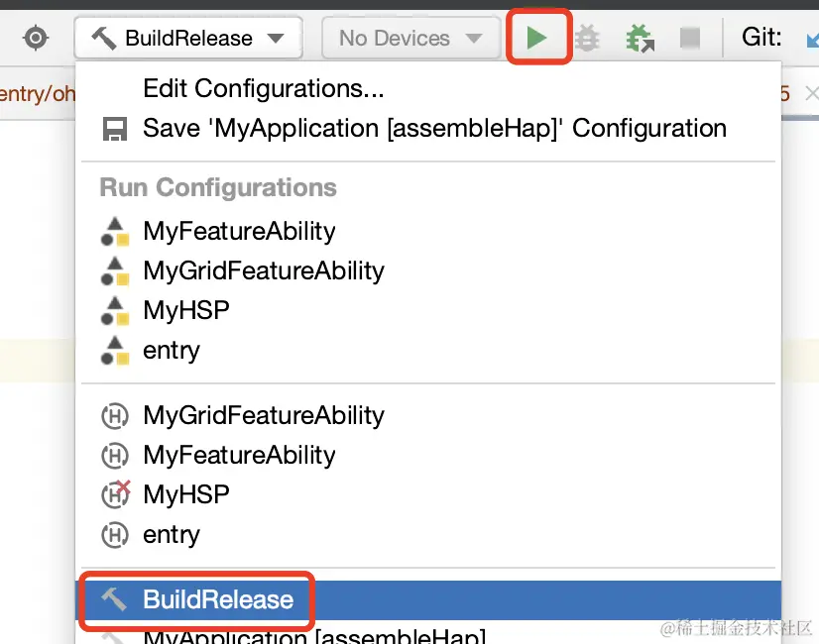Click the target locate icon
Image resolution: width=819 pixels, height=644 pixels.
36,39
